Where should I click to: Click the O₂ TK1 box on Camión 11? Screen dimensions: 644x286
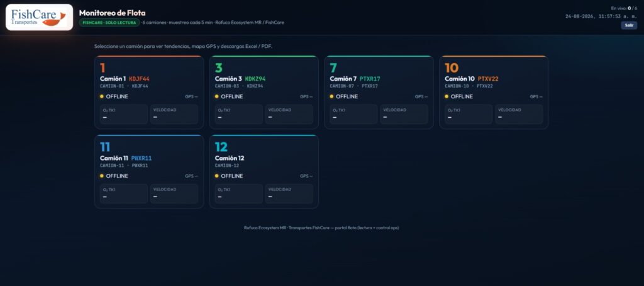click(124, 193)
